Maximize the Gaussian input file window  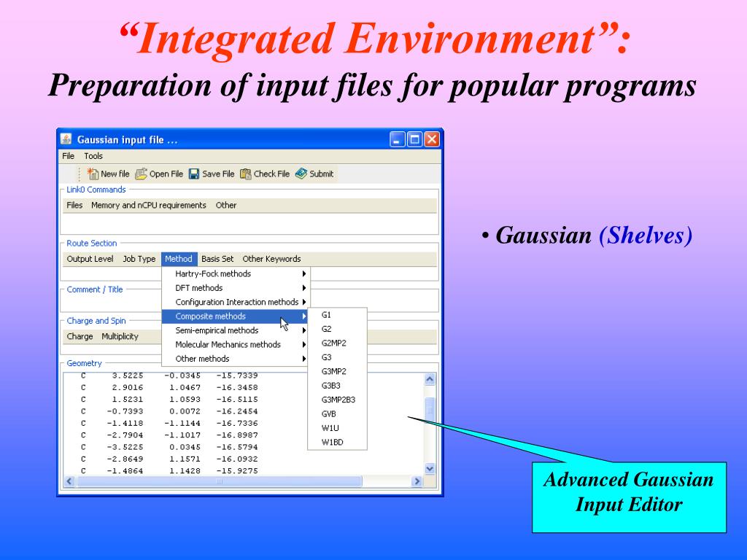pyautogui.click(x=414, y=139)
